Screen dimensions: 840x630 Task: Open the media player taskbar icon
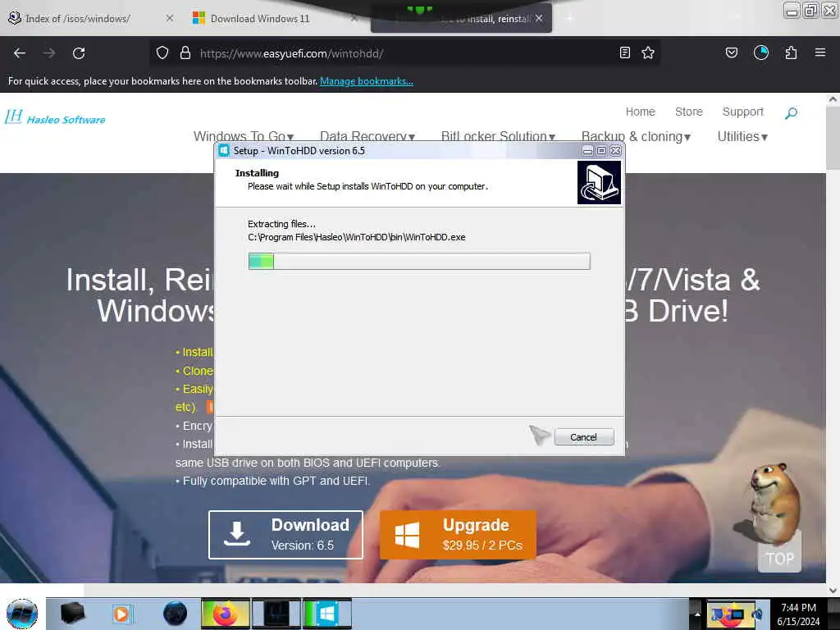point(121,614)
